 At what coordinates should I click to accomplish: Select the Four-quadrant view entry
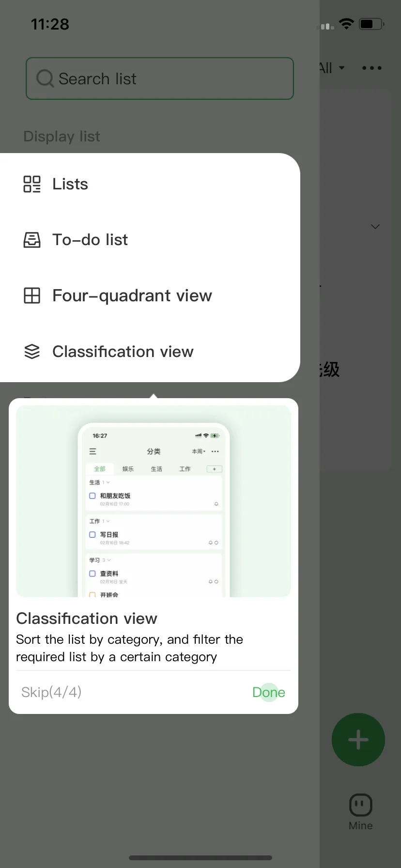[150, 295]
